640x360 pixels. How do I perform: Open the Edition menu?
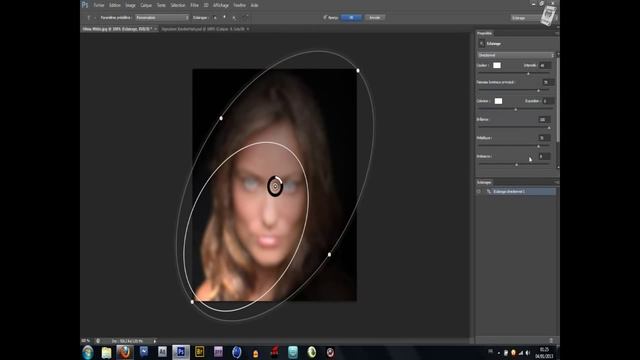click(115, 5)
